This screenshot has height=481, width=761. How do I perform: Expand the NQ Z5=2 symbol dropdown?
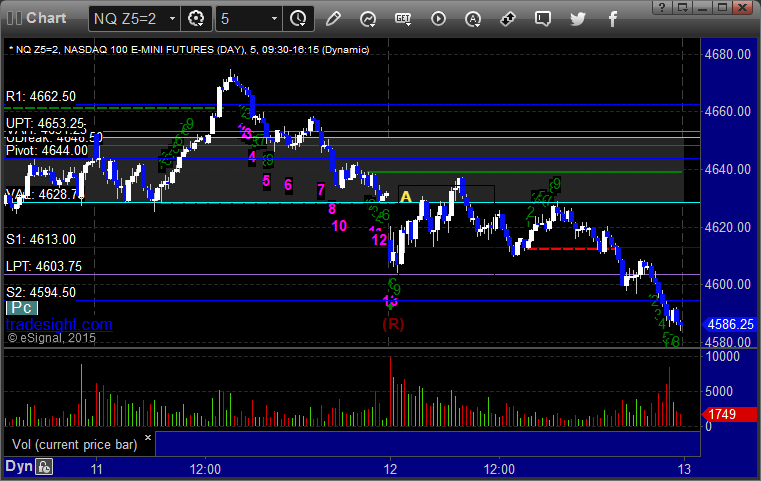[x=172, y=19]
